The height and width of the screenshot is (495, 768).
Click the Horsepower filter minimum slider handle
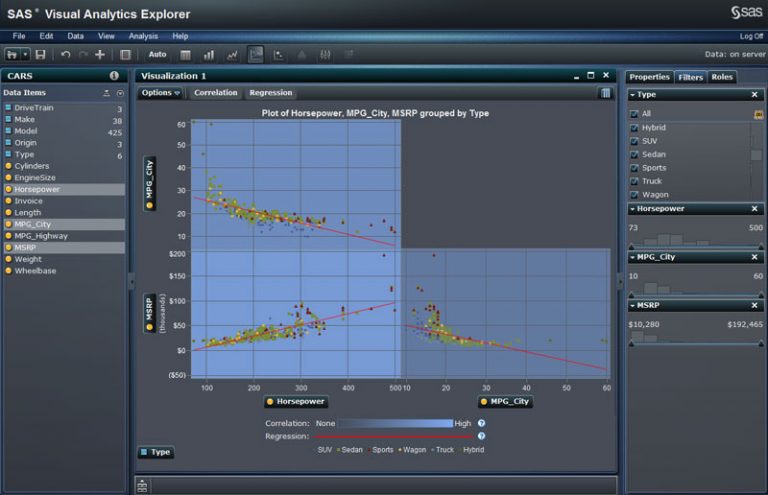[x=631, y=246]
